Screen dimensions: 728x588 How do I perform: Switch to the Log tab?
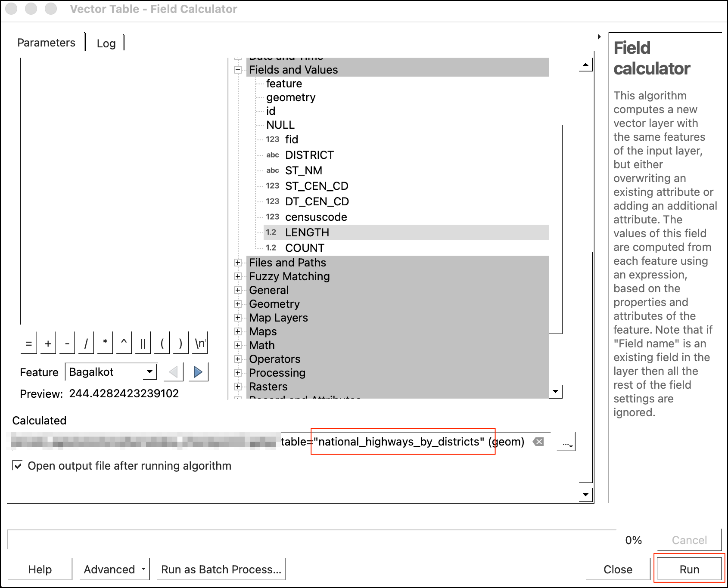pyautogui.click(x=106, y=43)
